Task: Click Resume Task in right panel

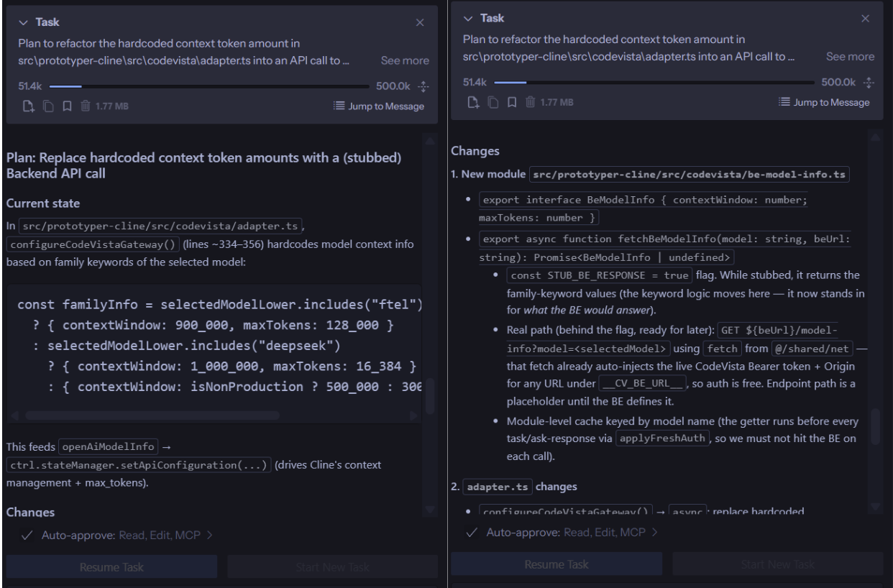Action: pos(557,564)
